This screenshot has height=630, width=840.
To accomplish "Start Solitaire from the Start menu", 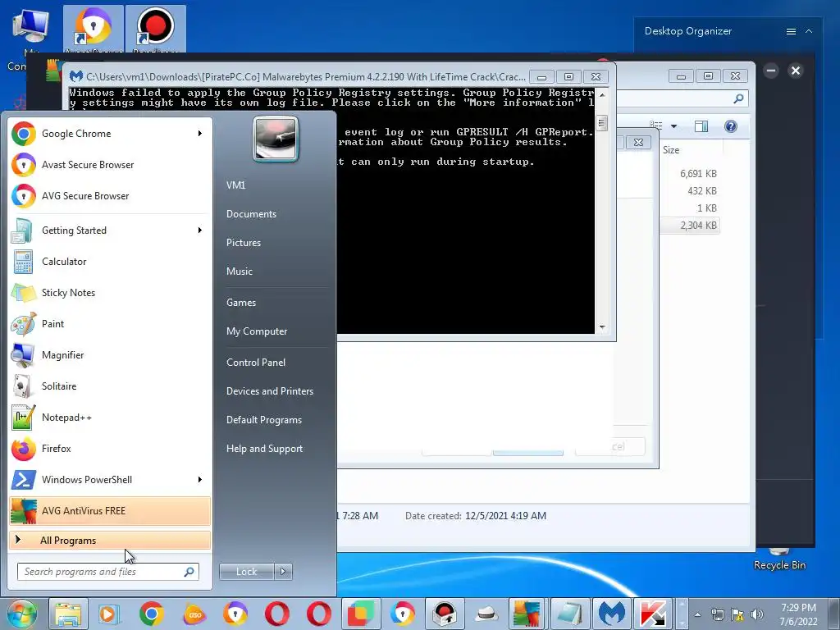I will point(110,386).
